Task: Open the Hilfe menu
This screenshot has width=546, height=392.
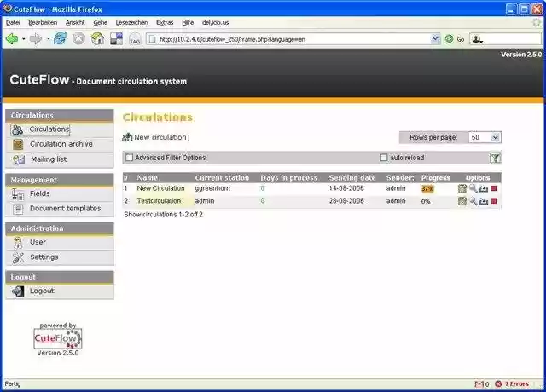Action: coord(188,23)
